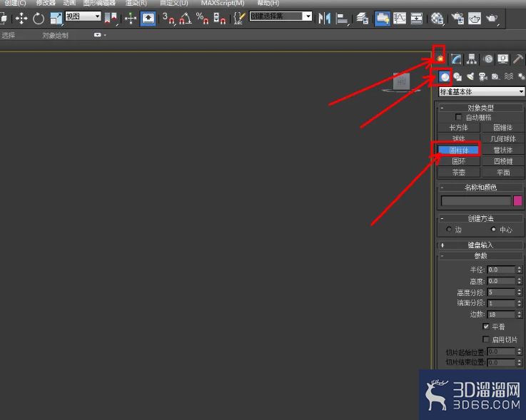The height and width of the screenshot is (420, 526).
Task: Select the Cameras category icon
Action: click(x=482, y=77)
